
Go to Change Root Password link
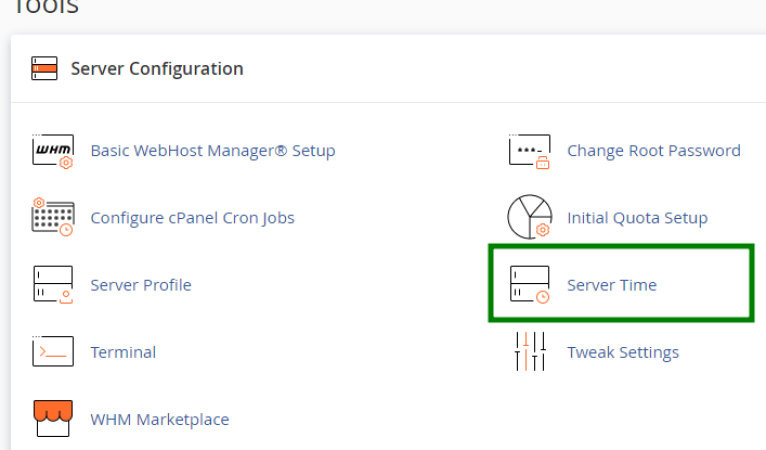(654, 150)
